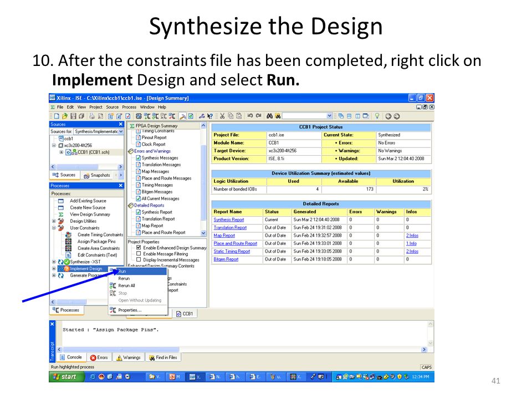This screenshot has height=399, width=532.
Task: Open the Map Report link
Action: [224, 236]
